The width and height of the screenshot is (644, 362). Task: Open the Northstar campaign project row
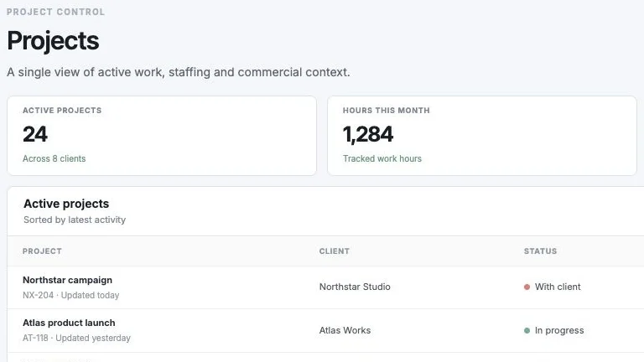coord(325,287)
